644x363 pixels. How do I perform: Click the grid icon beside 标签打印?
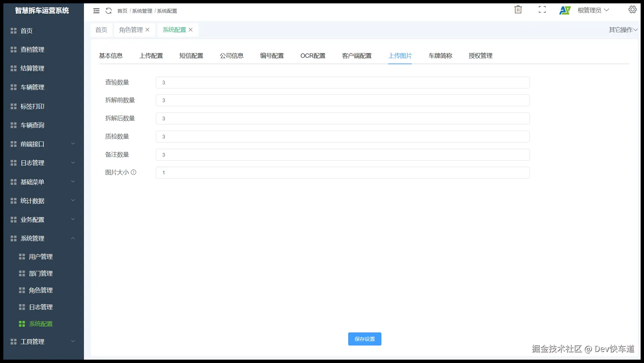[x=13, y=107]
